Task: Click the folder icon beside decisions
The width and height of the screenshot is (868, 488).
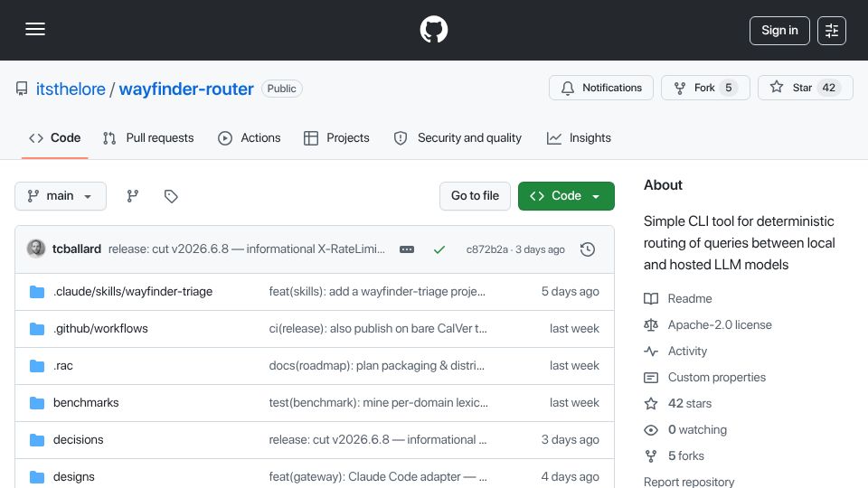Action: 37,440
